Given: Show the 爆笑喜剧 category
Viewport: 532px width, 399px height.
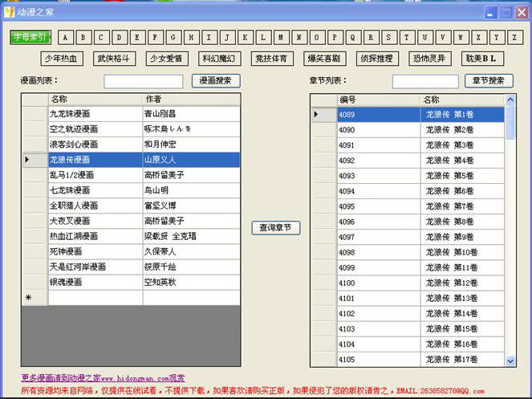Looking at the screenshot, I should [x=325, y=59].
